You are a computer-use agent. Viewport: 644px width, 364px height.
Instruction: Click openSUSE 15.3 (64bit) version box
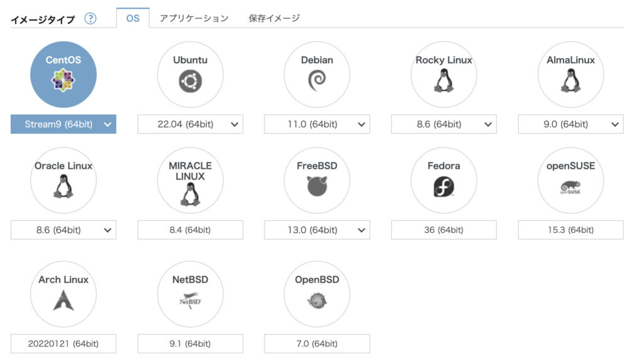tap(570, 230)
